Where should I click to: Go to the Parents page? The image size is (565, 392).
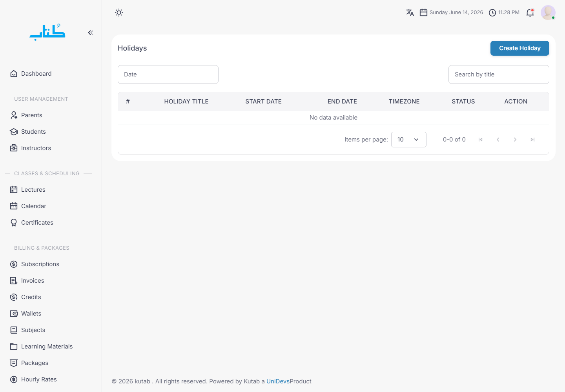[x=48, y=115]
